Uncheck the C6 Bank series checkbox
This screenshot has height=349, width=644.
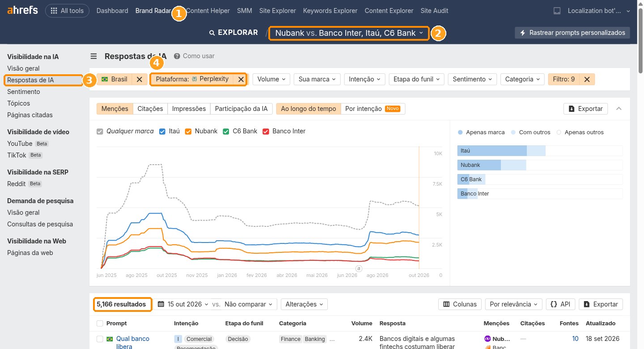point(226,132)
